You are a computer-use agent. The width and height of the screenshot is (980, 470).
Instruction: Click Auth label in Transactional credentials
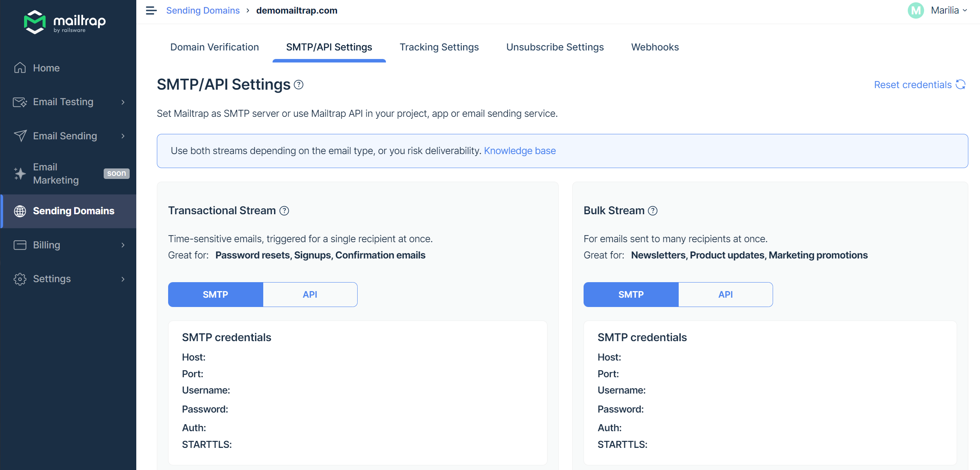[194, 428]
